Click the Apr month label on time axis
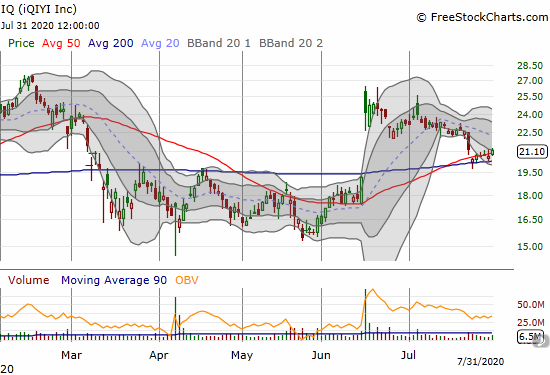Screen dimensions: 550x375 pyautogui.click(x=159, y=355)
